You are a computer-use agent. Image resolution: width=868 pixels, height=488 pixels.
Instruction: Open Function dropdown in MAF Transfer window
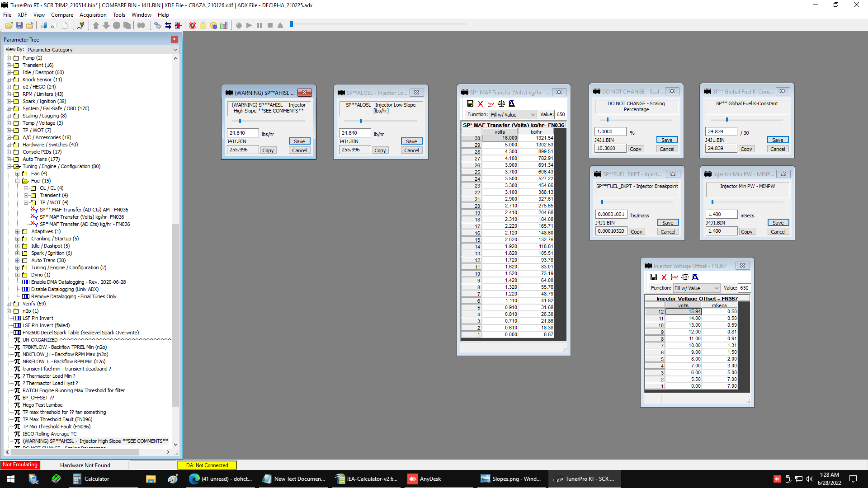(513, 115)
